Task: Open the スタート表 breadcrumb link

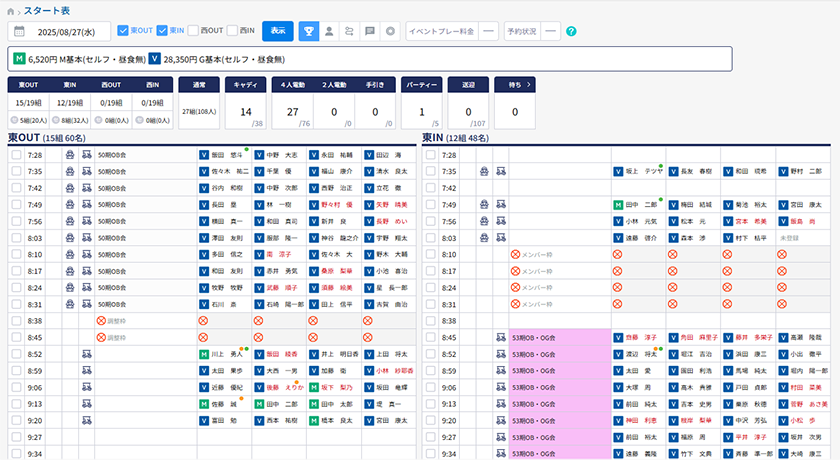Action: pos(47,10)
